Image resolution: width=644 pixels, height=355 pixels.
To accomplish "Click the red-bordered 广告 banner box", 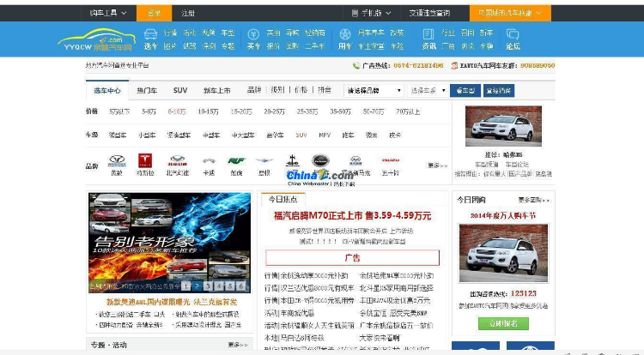I will coord(352,258).
